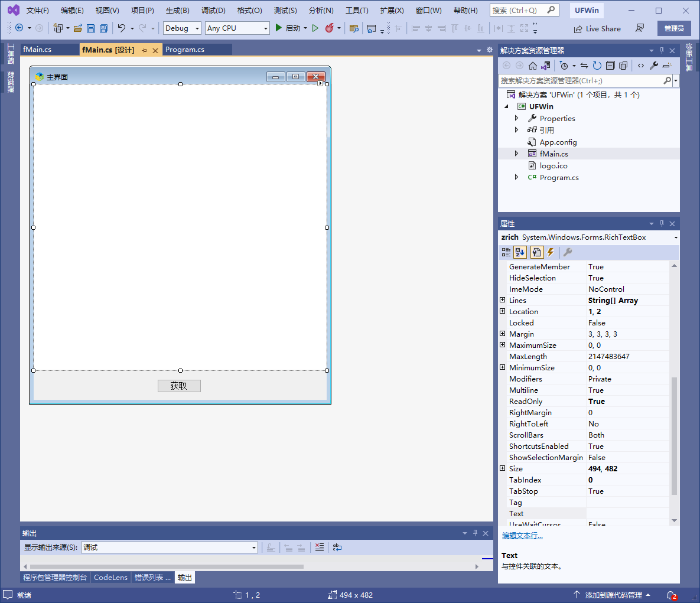
Task: Click the Property Pages wrench icon
Action: pos(568,252)
